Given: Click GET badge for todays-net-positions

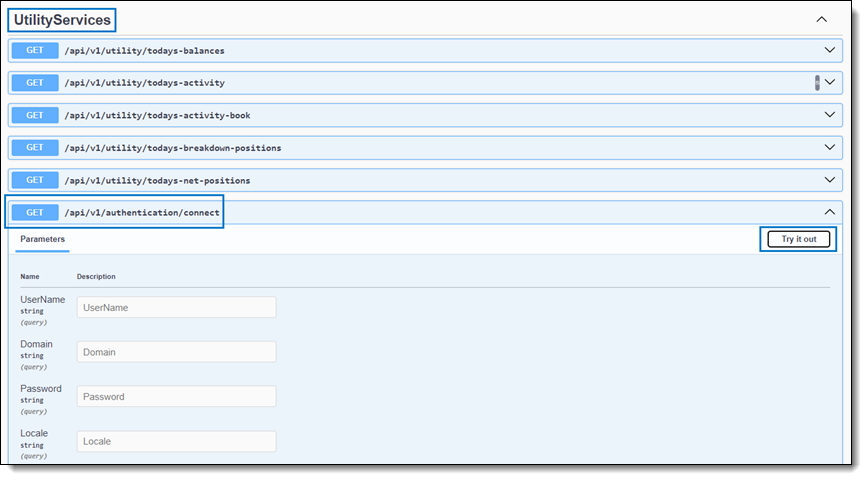Looking at the screenshot, I should (35, 180).
